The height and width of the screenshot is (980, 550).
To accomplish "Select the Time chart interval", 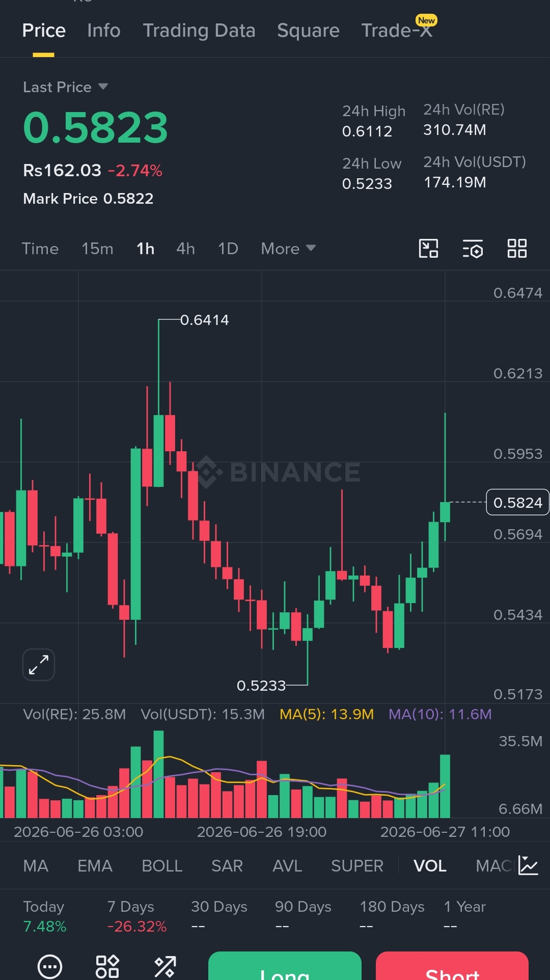I will [x=40, y=249].
